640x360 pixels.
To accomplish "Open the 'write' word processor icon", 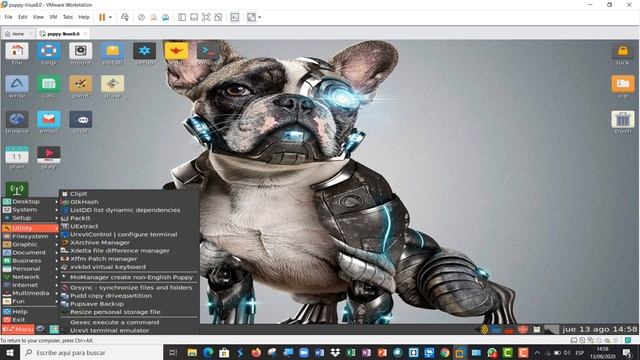I will click(x=17, y=84).
